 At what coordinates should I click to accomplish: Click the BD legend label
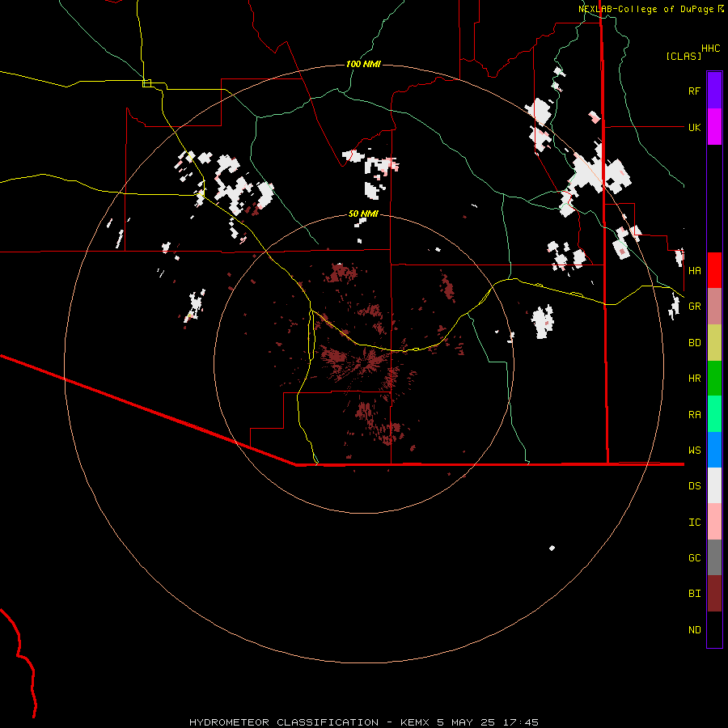694,342
